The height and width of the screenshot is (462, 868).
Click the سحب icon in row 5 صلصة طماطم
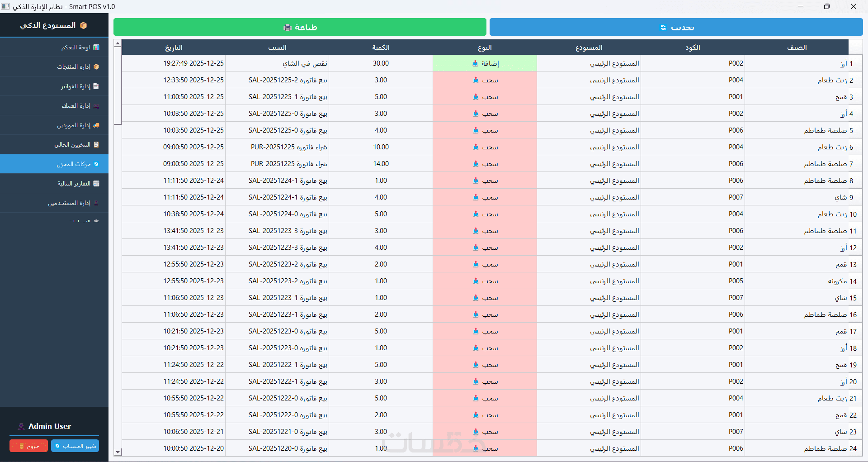(x=476, y=130)
